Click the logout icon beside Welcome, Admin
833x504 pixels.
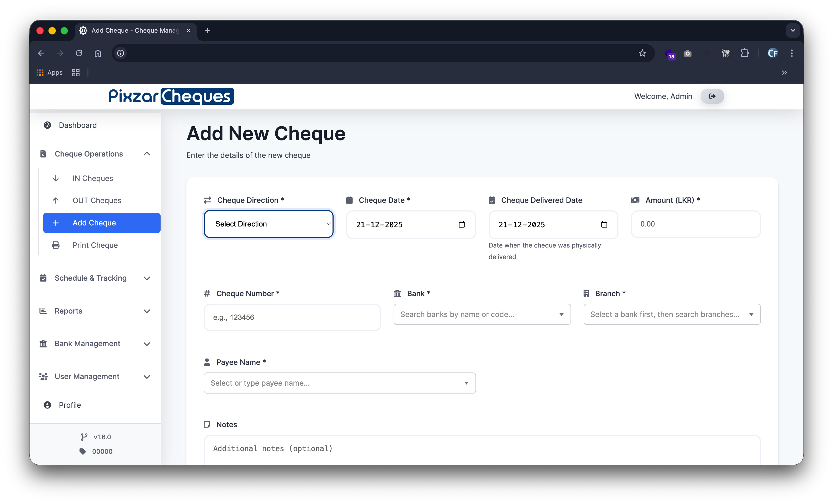pyautogui.click(x=712, y=96)
